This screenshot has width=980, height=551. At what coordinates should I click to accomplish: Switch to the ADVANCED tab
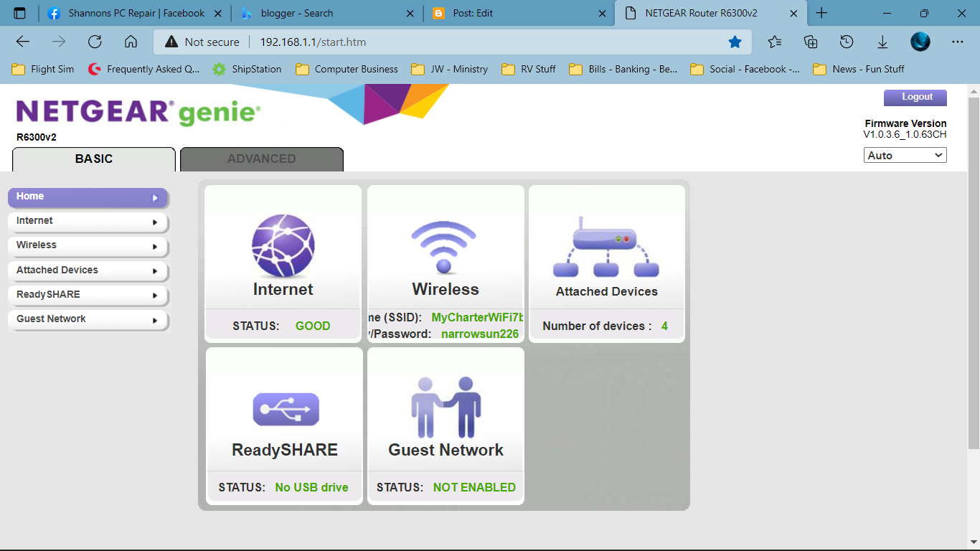(x=262, y=159)
